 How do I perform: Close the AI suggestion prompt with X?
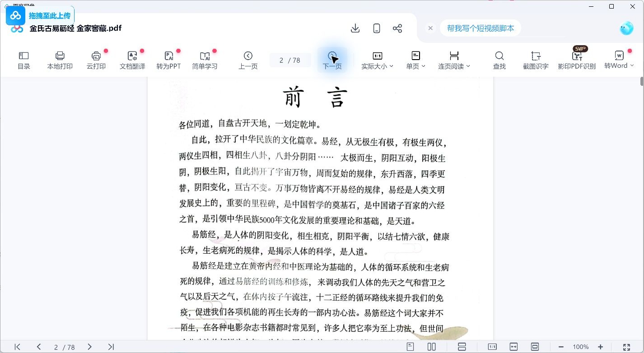pyautogui.click(x=430, y=28)
